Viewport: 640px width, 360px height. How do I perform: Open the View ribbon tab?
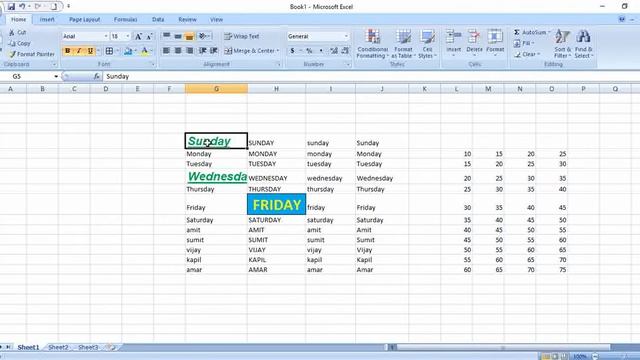(x=216, y=20)
